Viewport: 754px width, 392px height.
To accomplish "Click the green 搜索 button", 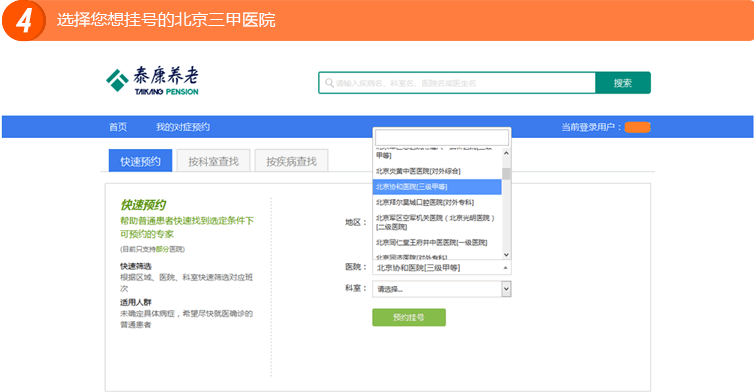I will (623, 83).
